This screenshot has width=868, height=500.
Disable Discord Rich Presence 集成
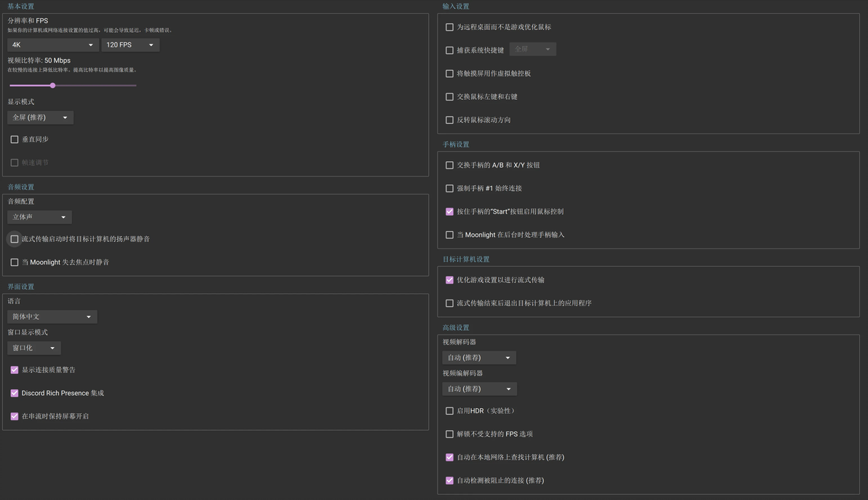click(15, 394)
